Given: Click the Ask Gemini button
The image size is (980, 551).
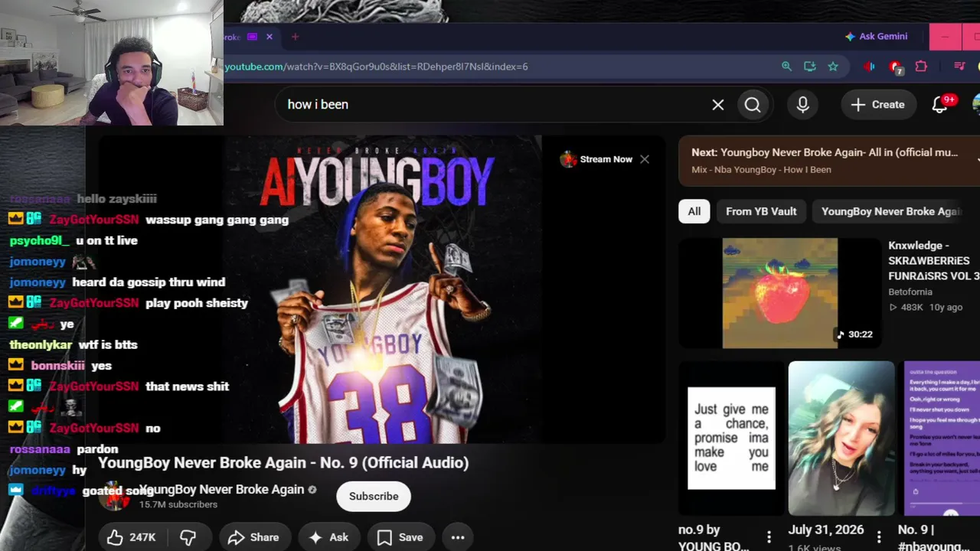Looking at the screenshot, I should 876,37.
